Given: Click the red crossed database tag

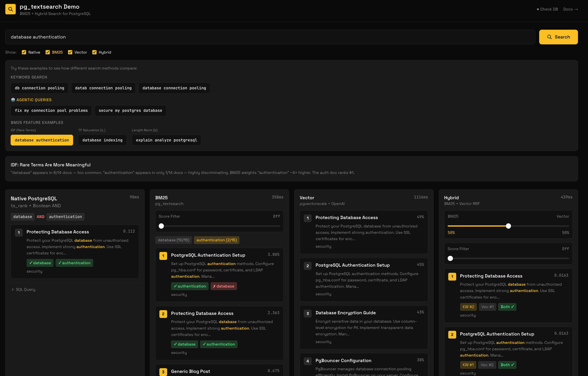Looking at the screenshot, I should 224,286.
